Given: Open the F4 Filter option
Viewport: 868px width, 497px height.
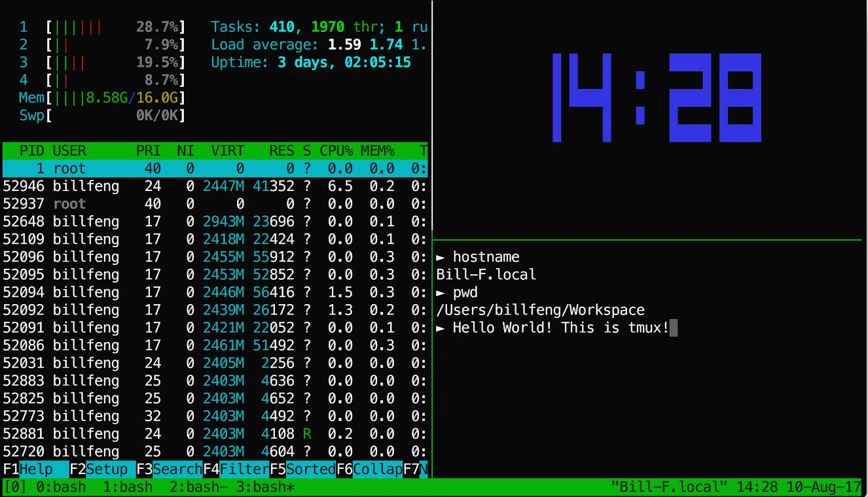Looking at the screenshot, I should click(236, 469).
